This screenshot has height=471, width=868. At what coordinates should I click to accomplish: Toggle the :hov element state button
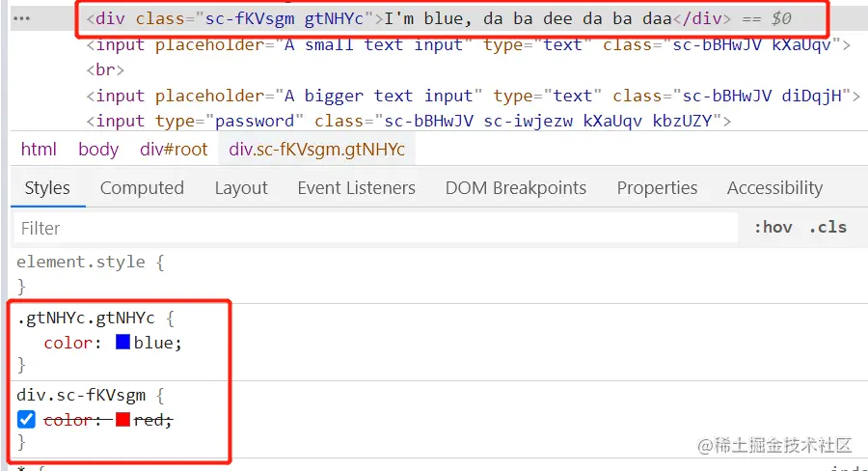pos(773,227)
